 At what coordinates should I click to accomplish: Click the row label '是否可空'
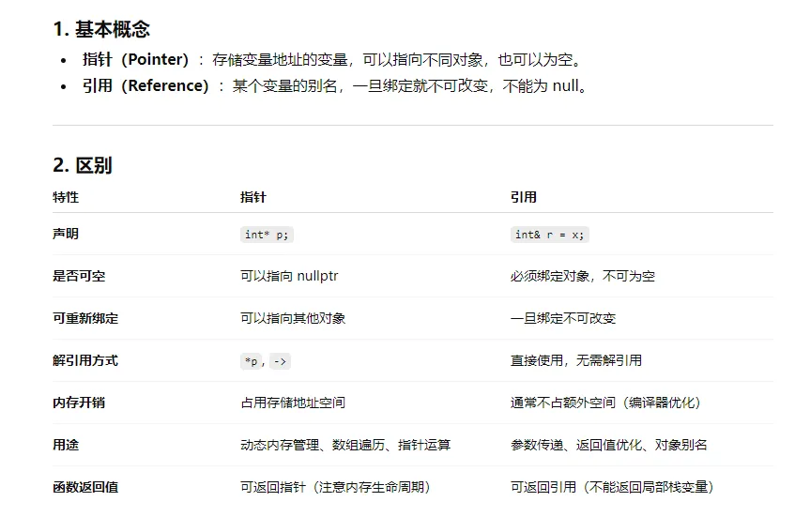point(79,276)
